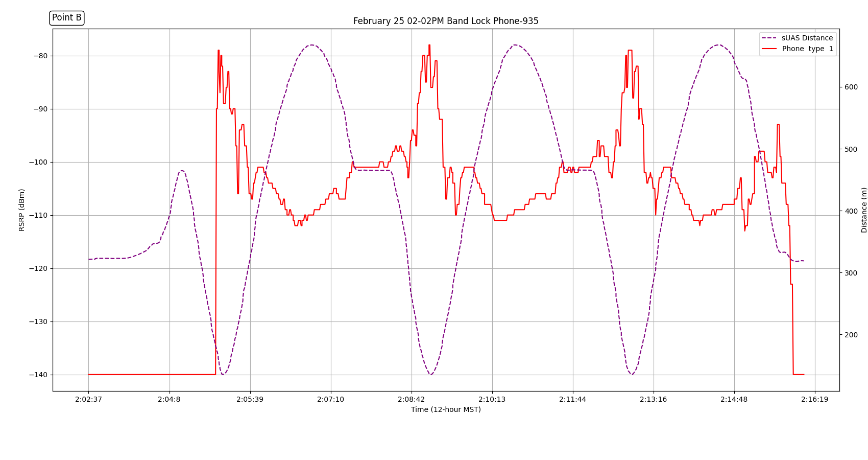Click the −110 RSRP tick label
The image size is (868, 460).
[x=38, y=216]
